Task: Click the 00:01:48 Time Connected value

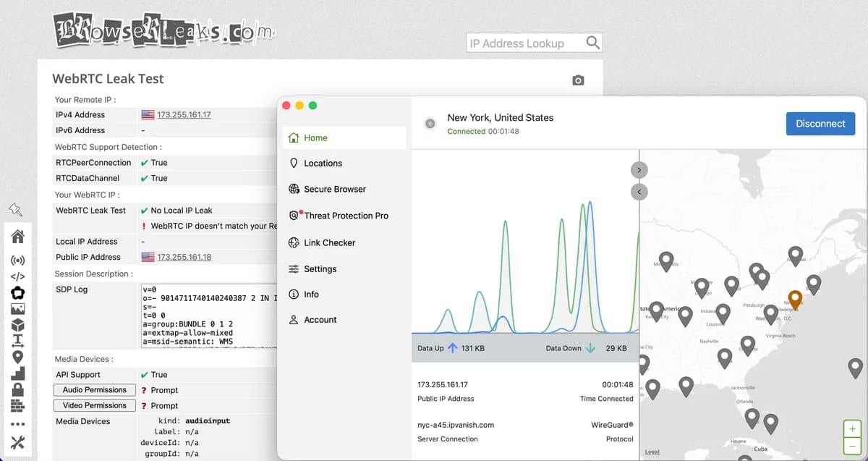Action: point(617,384)
